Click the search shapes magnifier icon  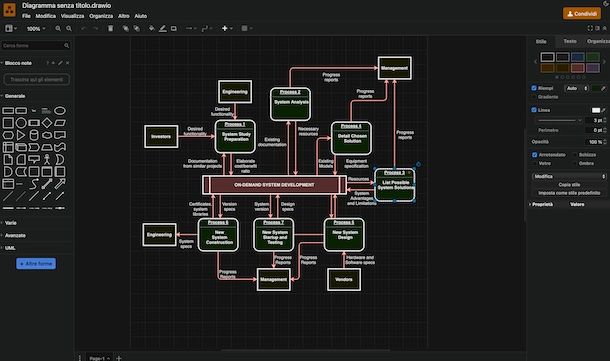click(67, 46)
